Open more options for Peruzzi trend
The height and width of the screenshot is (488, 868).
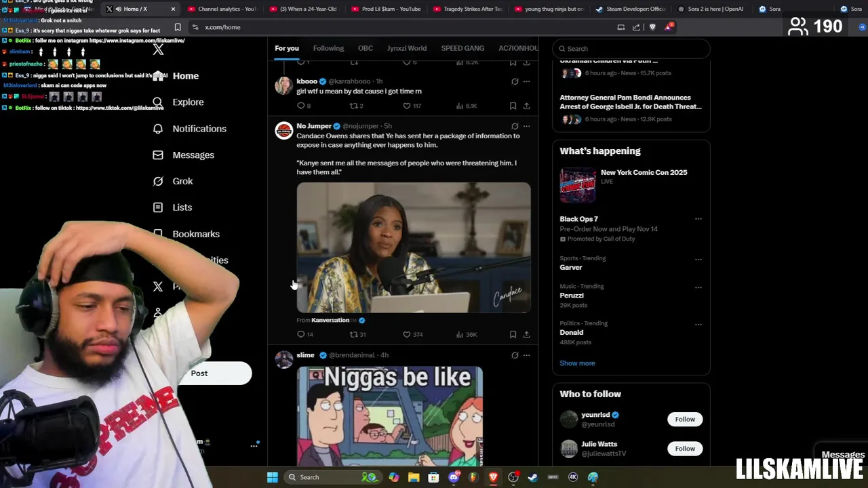coord(698,287)
